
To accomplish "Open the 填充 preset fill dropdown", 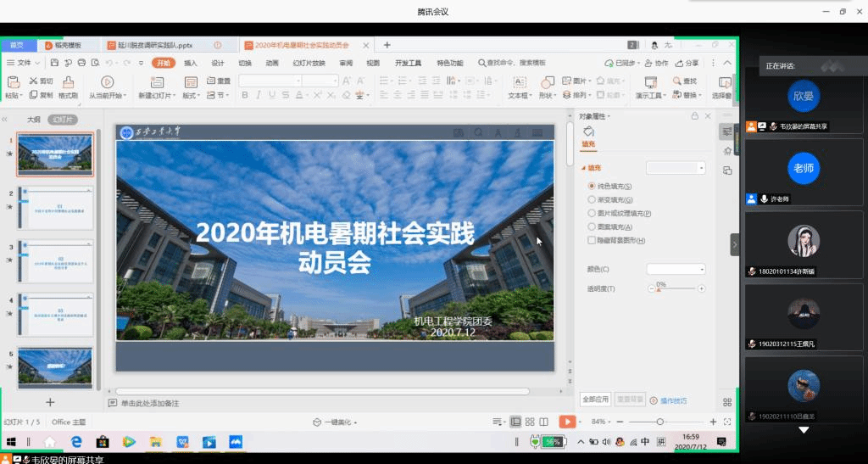I will tap(676, 168).
